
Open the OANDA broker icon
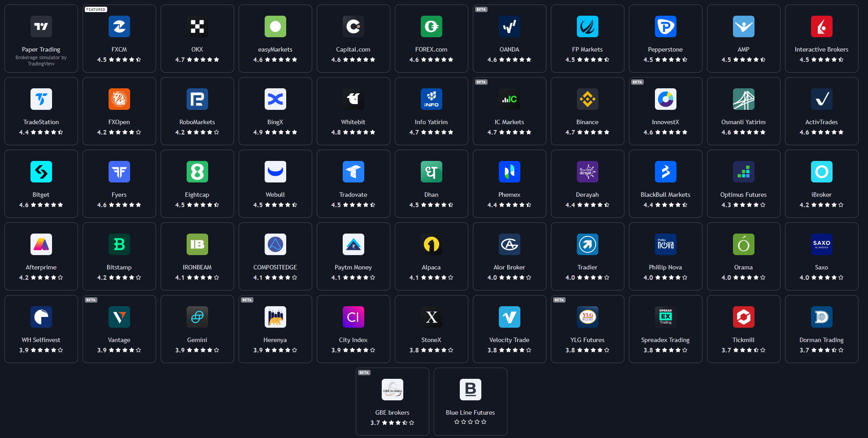coord(510,26)
